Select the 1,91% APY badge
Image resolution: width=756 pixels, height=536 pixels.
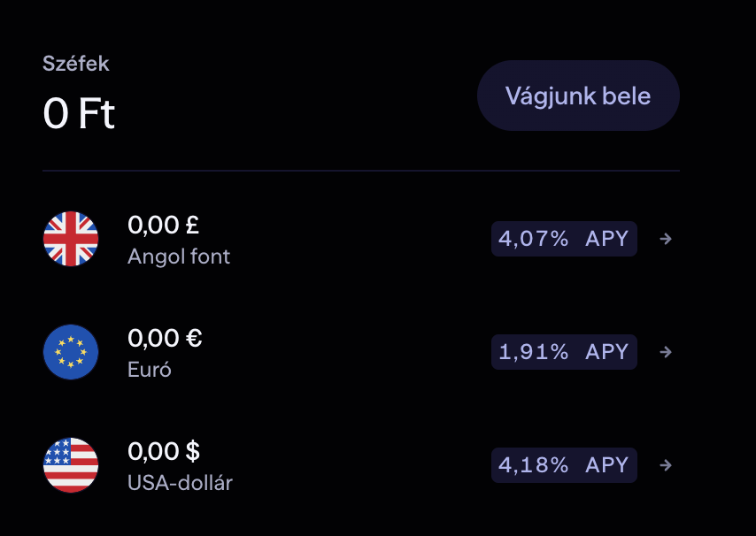pyautogui.click(x=563, y=352)
